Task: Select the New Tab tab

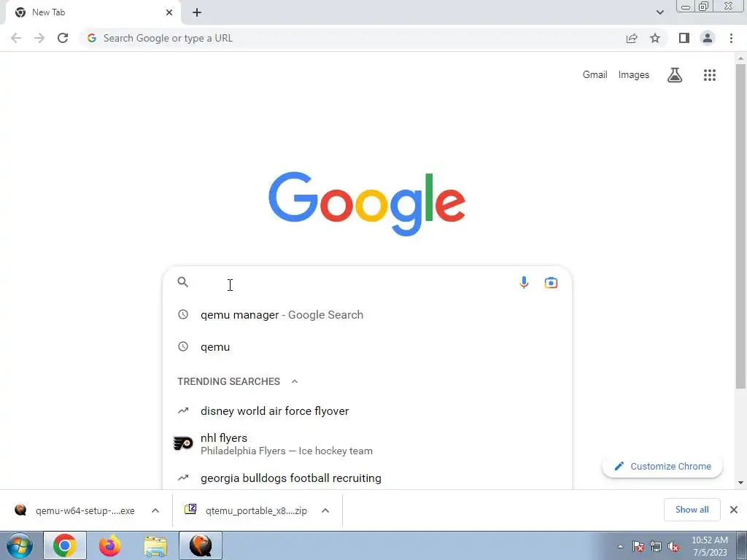Action: [93, 12]
